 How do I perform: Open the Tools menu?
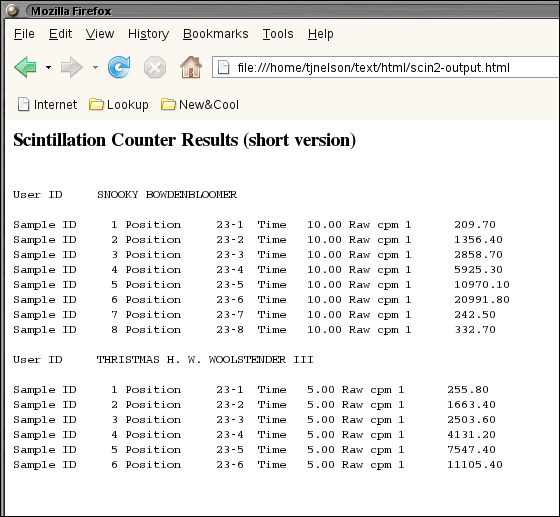click(278, 34)
